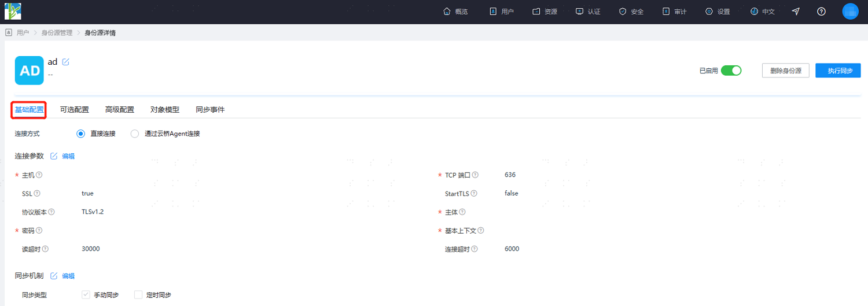Go to 身份源管理 in breadcrumb
The width and height of the screenshot is (868, 306).
(x=57, y=33)
